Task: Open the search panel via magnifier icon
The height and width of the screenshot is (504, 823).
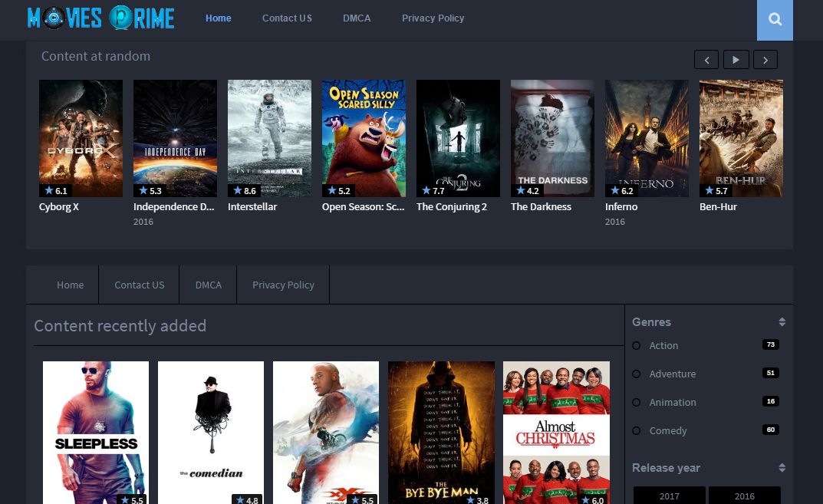Action: point(774,20)
